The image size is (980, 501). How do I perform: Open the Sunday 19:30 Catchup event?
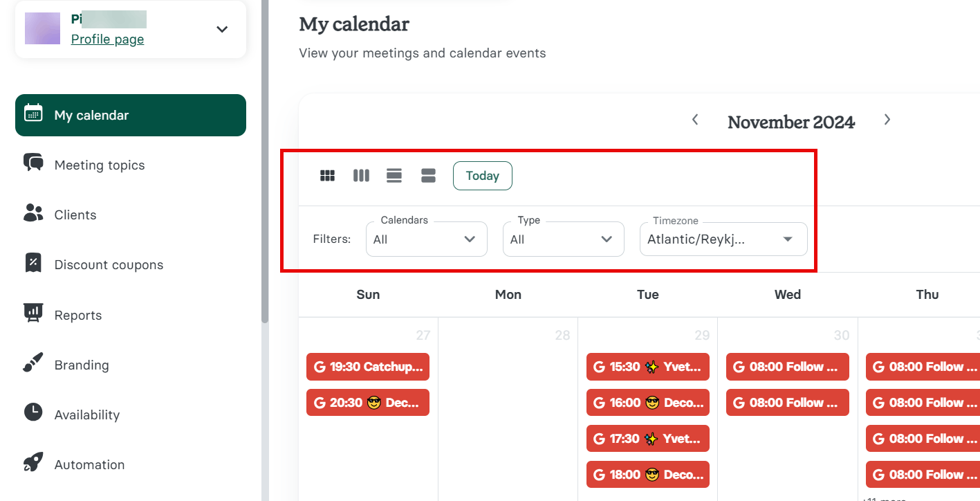coord(368,367)
